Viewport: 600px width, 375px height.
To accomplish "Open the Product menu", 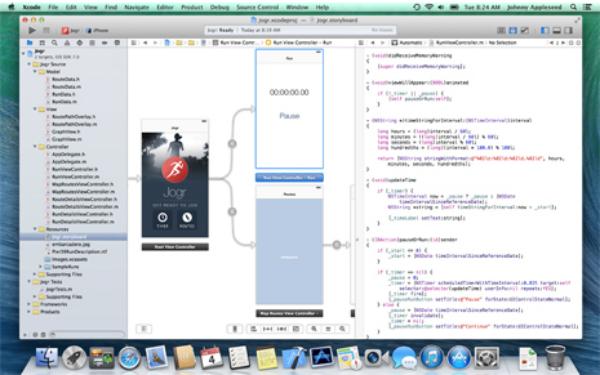I will click(192, 7).
